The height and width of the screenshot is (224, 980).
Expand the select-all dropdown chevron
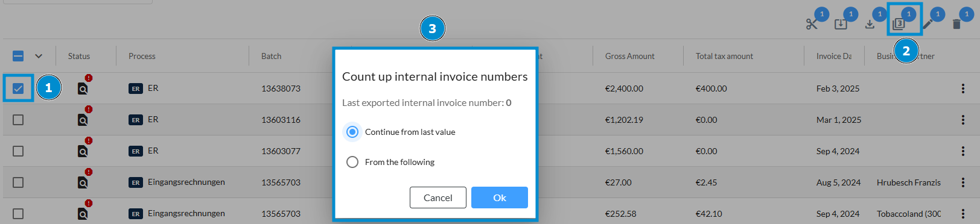(x=39, y=56)
